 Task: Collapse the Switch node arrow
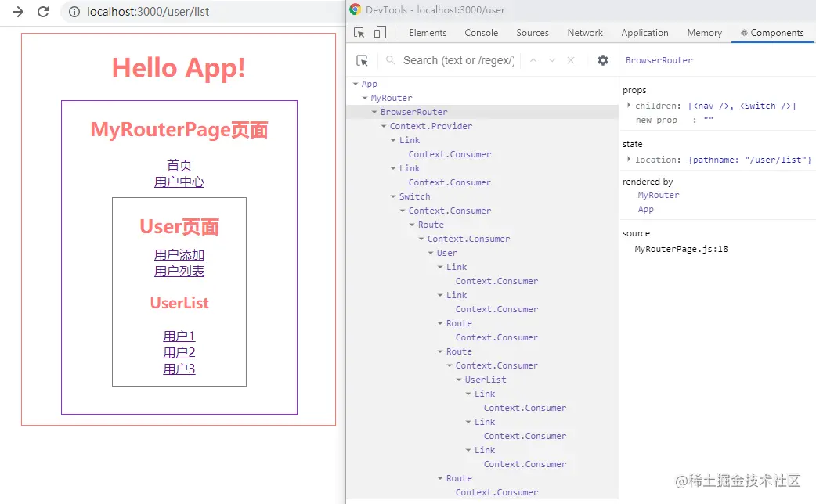point(393,196)
